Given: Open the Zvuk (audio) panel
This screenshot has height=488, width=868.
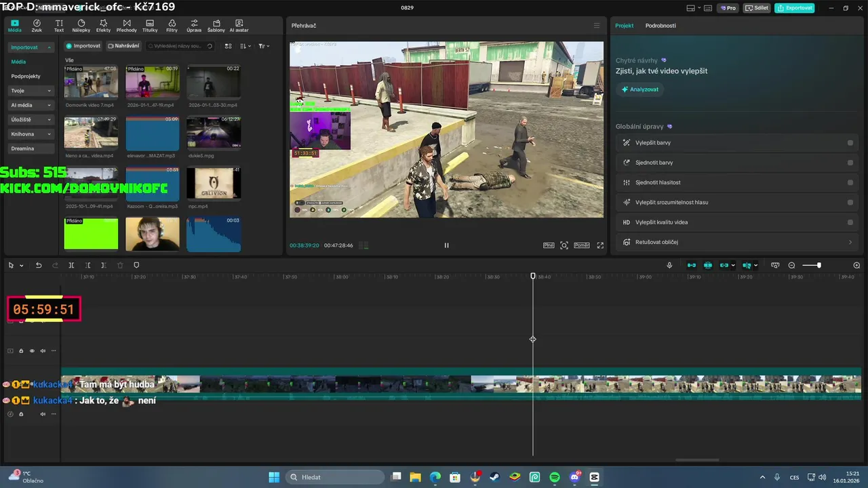Looking at the screenshot, I should click(x=37, y=26).
